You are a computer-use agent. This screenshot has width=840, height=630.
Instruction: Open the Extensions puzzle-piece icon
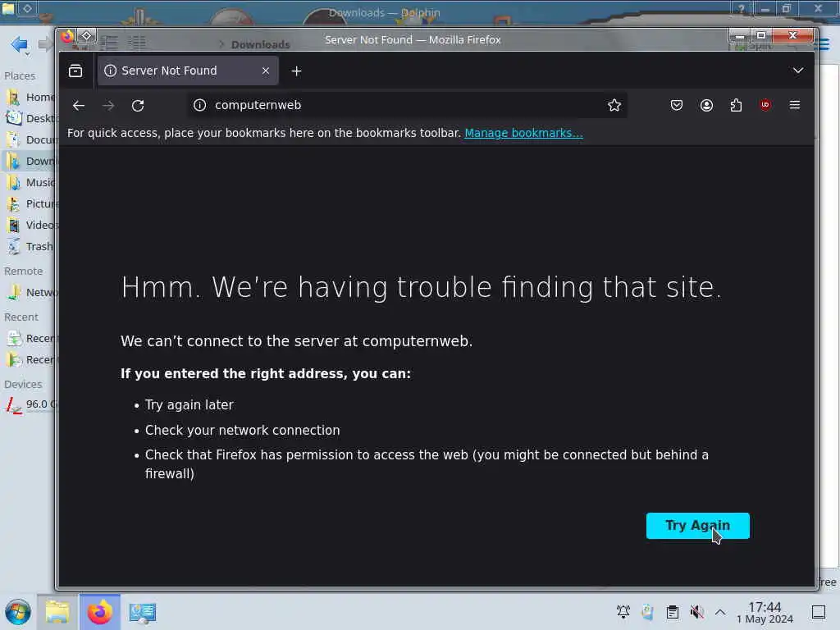[x=736, y=105]
